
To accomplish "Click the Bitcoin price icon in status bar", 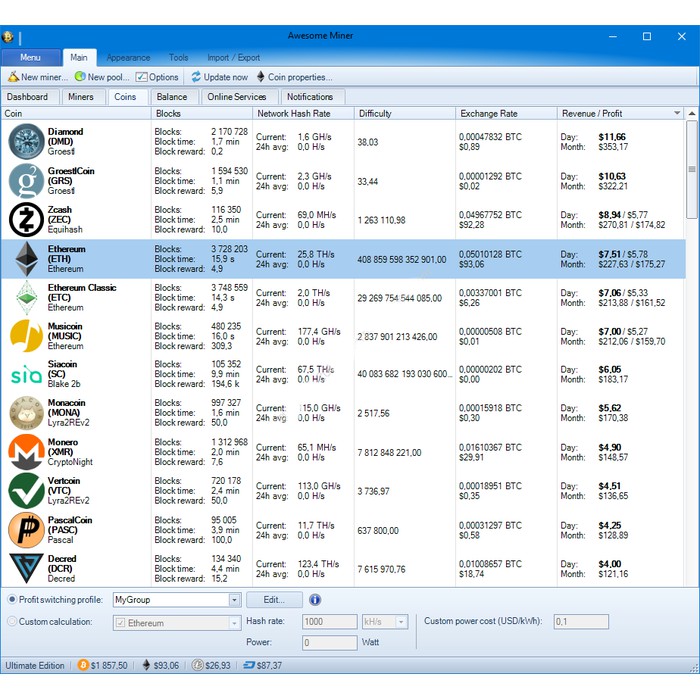I will [84, 665].
